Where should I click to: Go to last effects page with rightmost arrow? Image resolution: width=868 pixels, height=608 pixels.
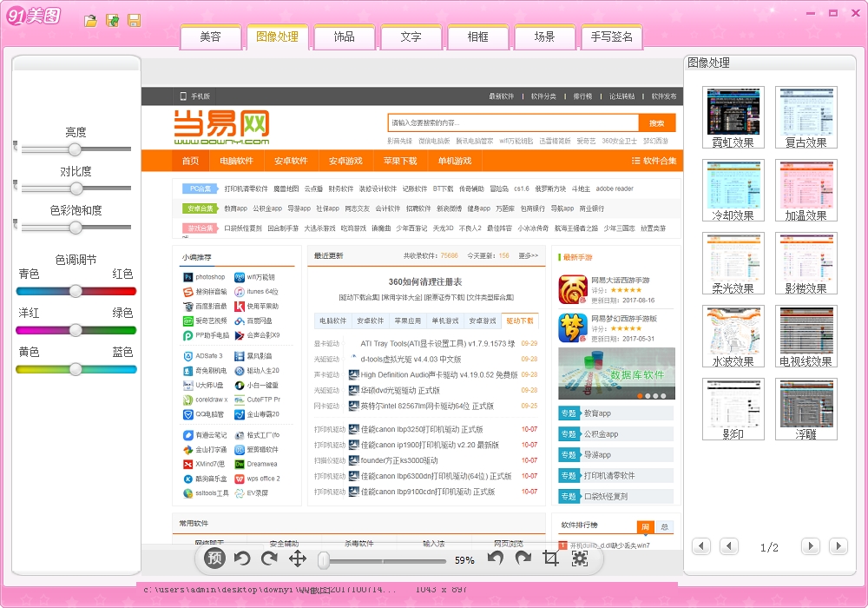(x=837, y=546)
